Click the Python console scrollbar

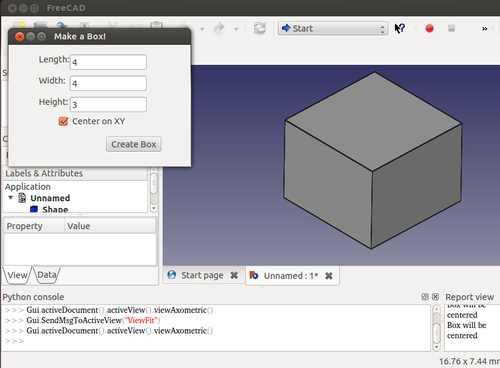pyautogui.click(x=436, y=328)
